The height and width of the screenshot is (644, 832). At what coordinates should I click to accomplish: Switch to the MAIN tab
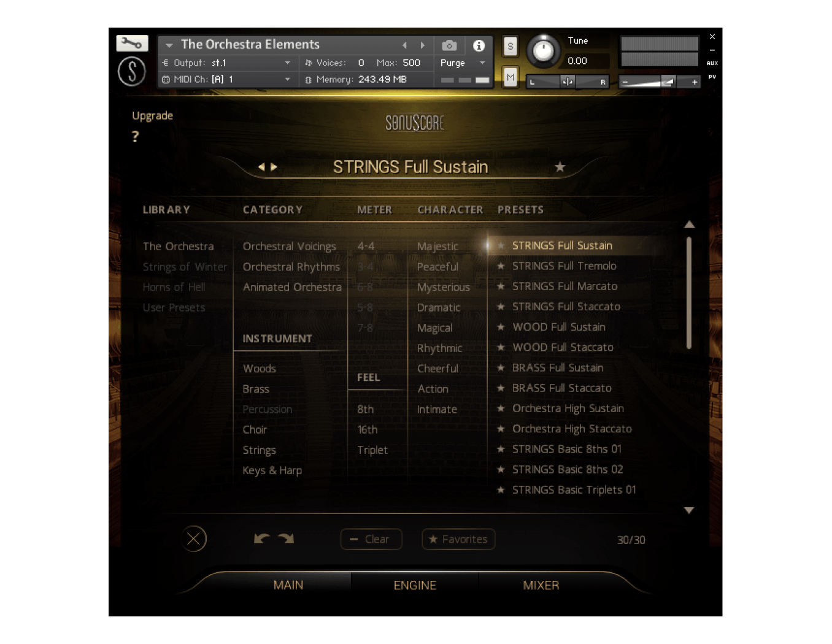(288, 585)
